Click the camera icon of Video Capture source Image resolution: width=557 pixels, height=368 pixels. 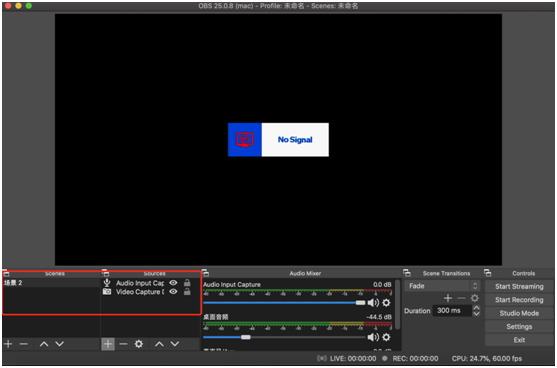[107, 292]
